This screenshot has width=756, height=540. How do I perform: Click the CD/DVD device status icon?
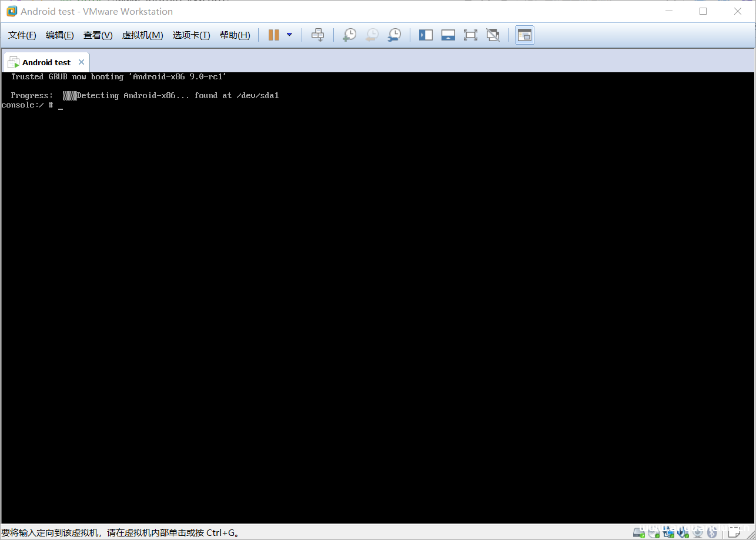pyautogui.click(x=653, y=534)
